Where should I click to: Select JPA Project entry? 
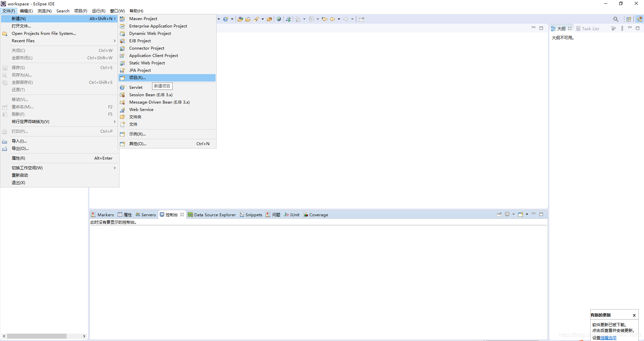tap(167, 70)
